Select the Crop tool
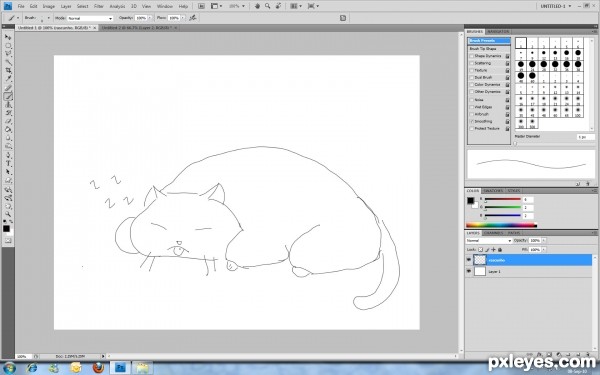 (8, 71)
